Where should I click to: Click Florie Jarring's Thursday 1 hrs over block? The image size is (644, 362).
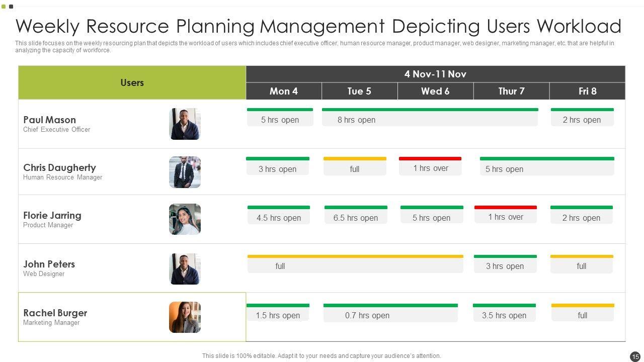506,217
